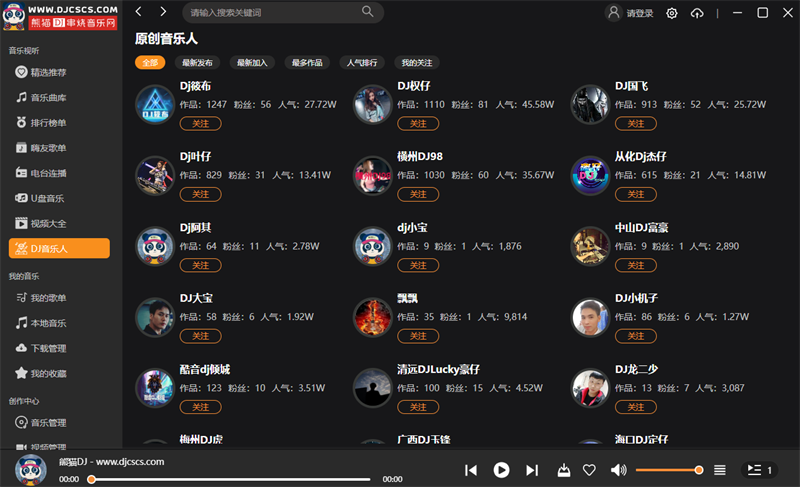Click the download icon in player bar

pyautogui.click(x=564, y=470)
